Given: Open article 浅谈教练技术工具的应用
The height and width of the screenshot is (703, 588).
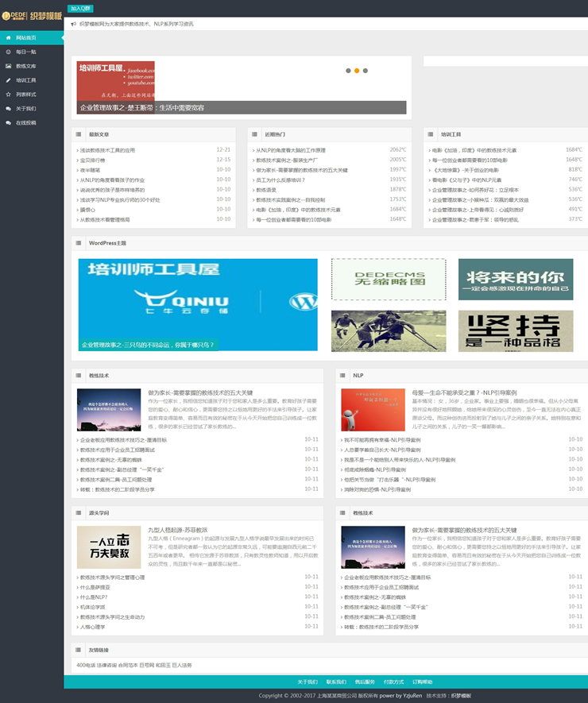Looking at the screenshot, I should (106, 149).
